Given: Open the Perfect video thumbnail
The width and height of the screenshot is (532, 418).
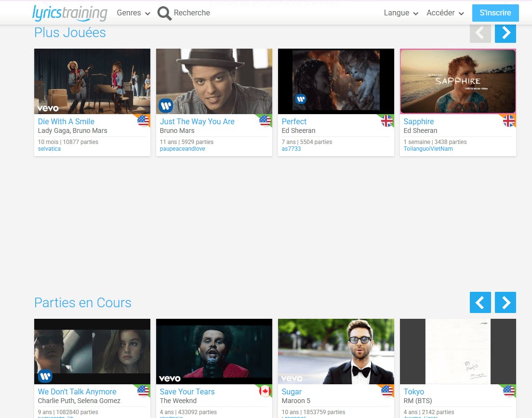Looking at the screenshot, I should [336, 81].
